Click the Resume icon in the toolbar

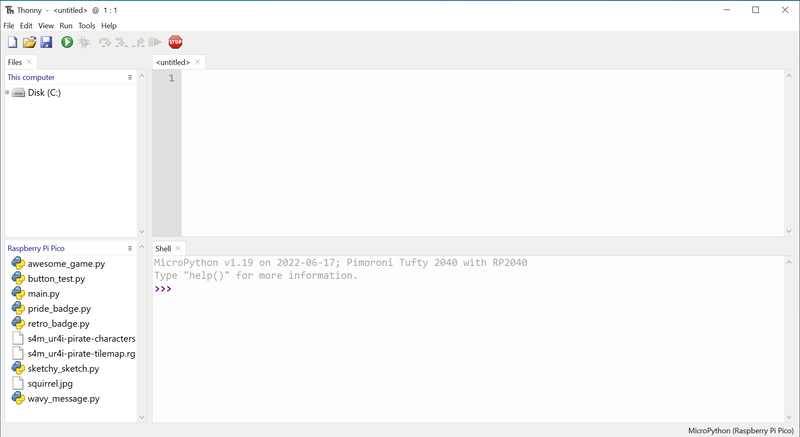pos(155,42)
